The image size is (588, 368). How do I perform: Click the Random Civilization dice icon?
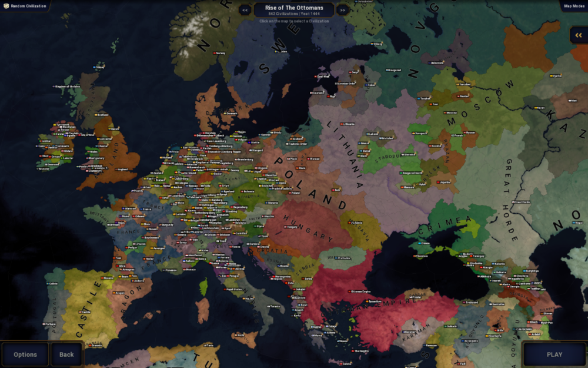pyautogui.click(x=7, y=6)
